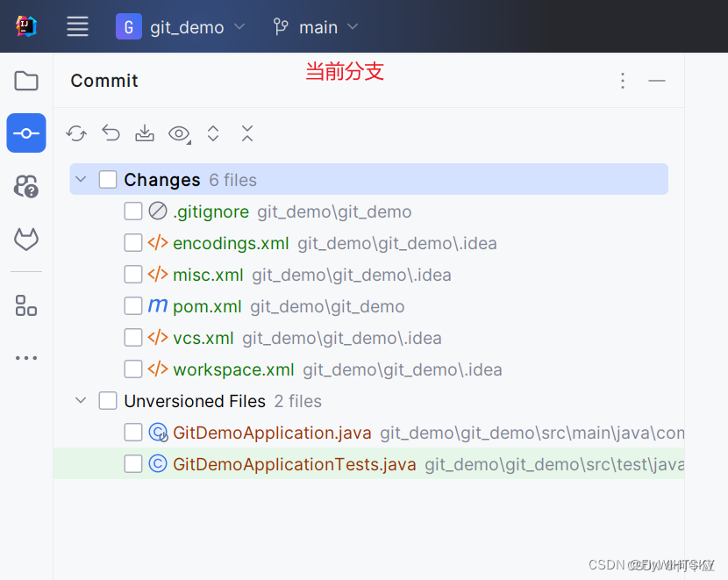Click Refresh changes icon
Viewport: 728px width, 580px height.
tap(76, 133)
